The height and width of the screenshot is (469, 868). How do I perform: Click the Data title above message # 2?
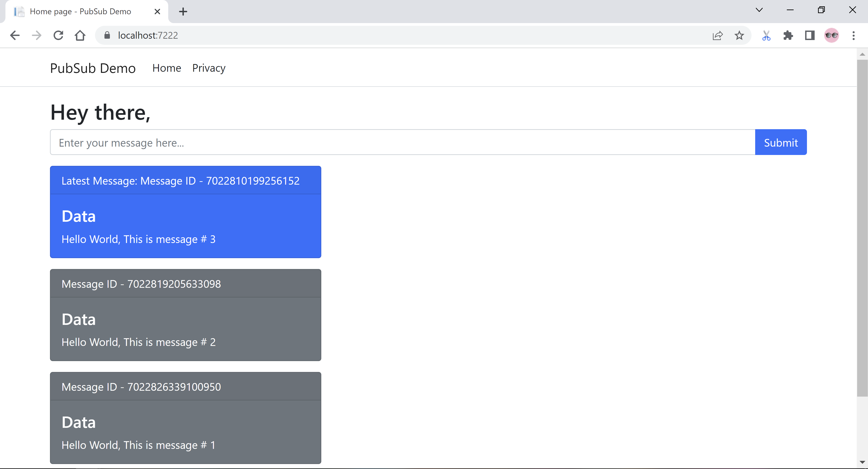pyautogui.click(x=79, y=319)
